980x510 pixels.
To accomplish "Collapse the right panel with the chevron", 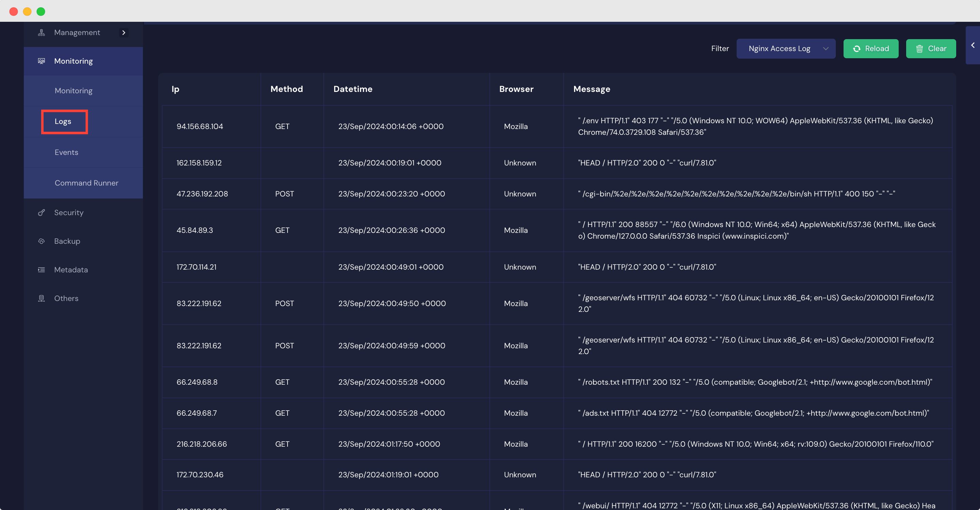I will [973, 45].
